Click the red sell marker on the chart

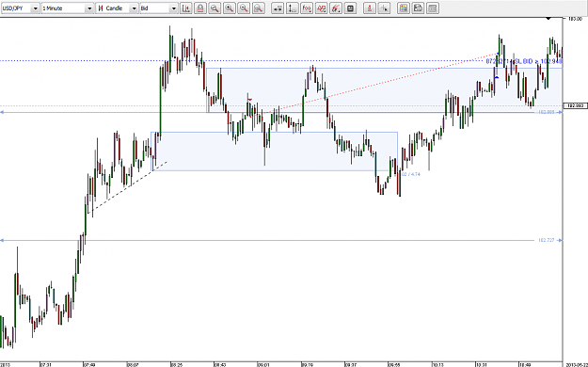249,100
